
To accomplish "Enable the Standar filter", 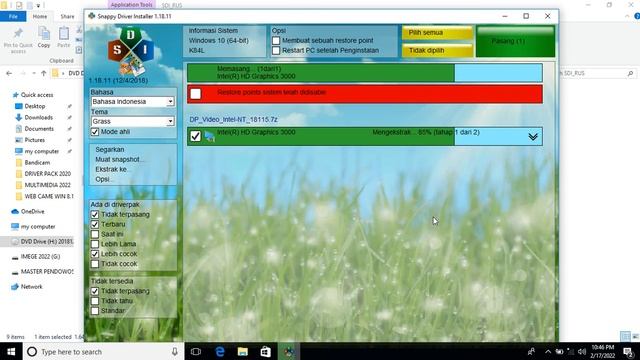I will (x=95, y=311).
